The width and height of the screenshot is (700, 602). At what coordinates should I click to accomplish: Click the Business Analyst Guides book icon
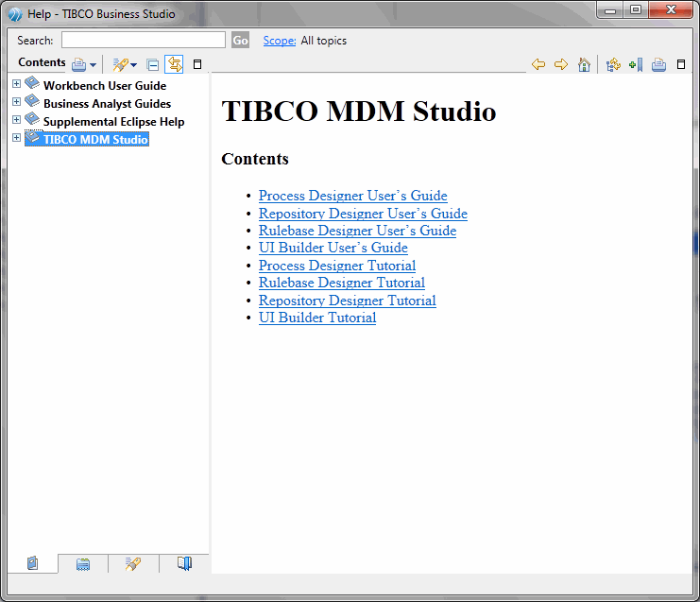[x=32, y=101]
